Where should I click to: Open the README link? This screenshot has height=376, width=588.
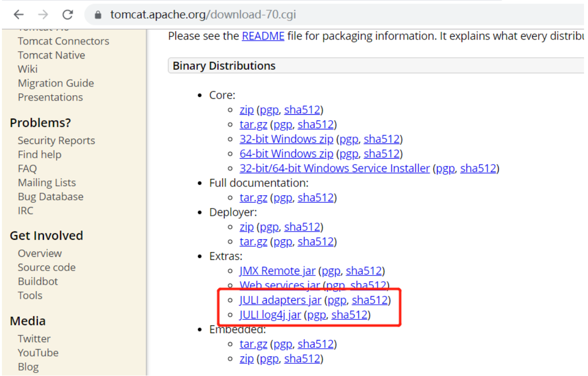[263, 36]
